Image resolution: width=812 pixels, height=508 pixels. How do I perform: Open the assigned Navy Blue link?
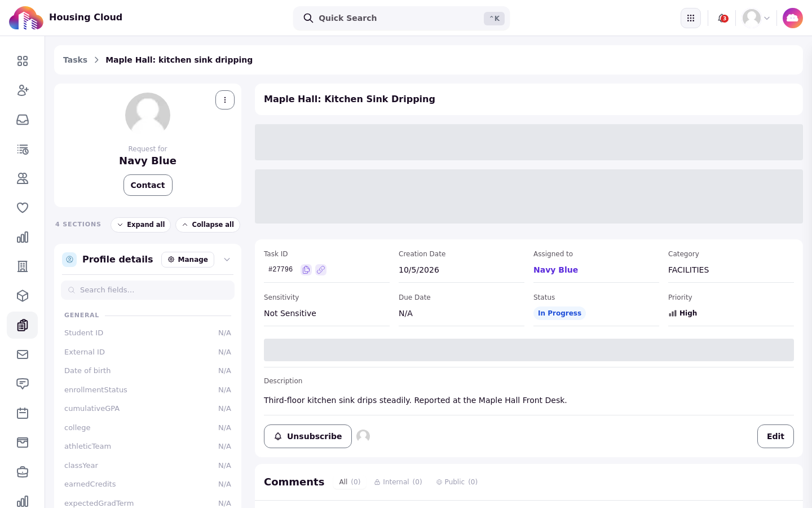click(555, 270)
